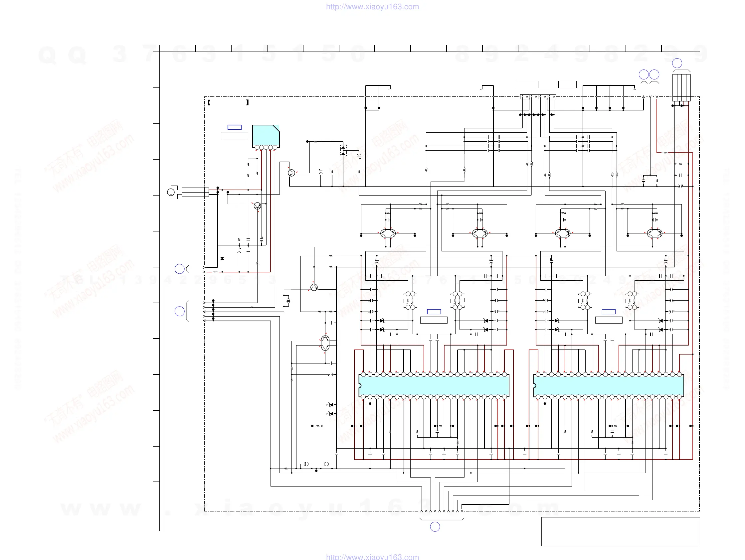The image size is (745, 560).
Task: Click the lower blue circle on left edge
Action: tap(180, 311)
